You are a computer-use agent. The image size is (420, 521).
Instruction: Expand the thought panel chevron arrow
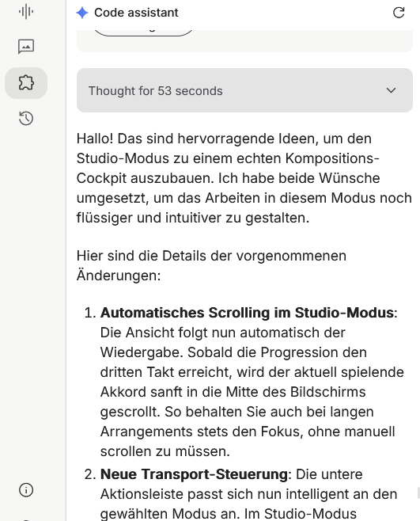tap(391, 90)
